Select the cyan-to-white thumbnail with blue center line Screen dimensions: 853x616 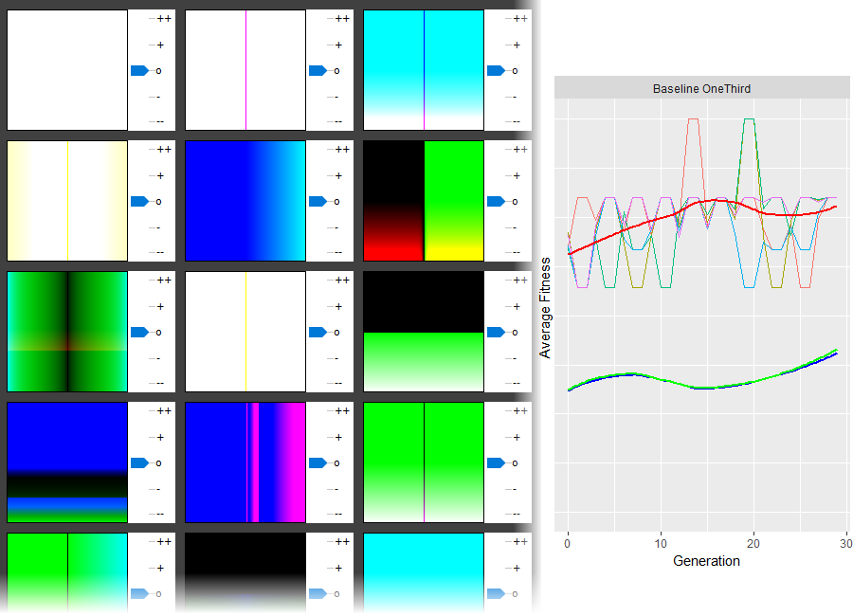coord(424,70)
